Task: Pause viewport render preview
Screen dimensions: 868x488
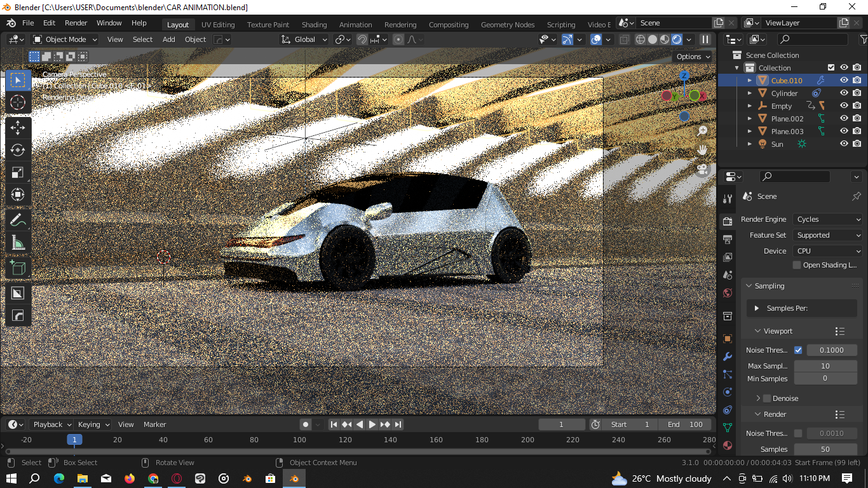Action: click(705, 39)
